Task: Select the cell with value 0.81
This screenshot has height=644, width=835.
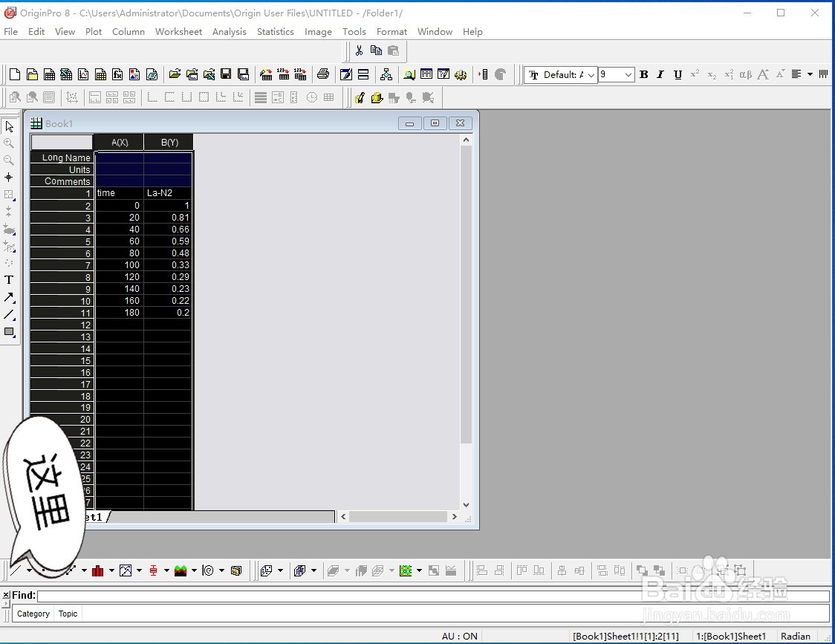Action: pyautogui.click(x=168, y=218)
